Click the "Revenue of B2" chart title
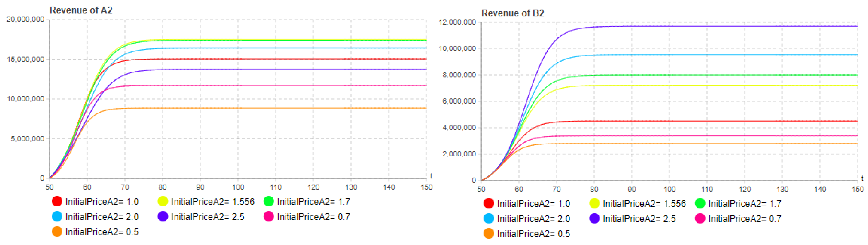The image size is (868, 245). [513, 13]
